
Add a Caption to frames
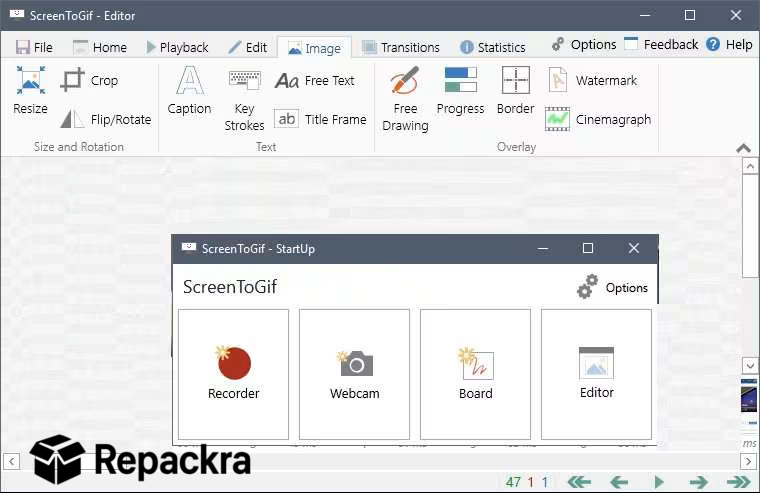[189, 91]
